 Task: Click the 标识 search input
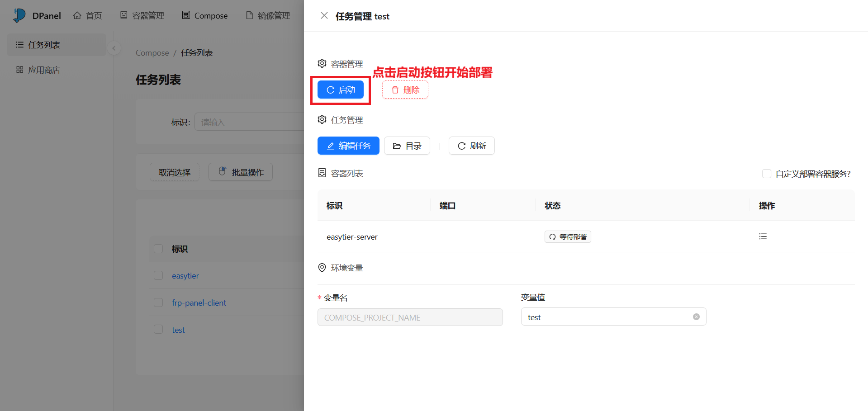249,122
